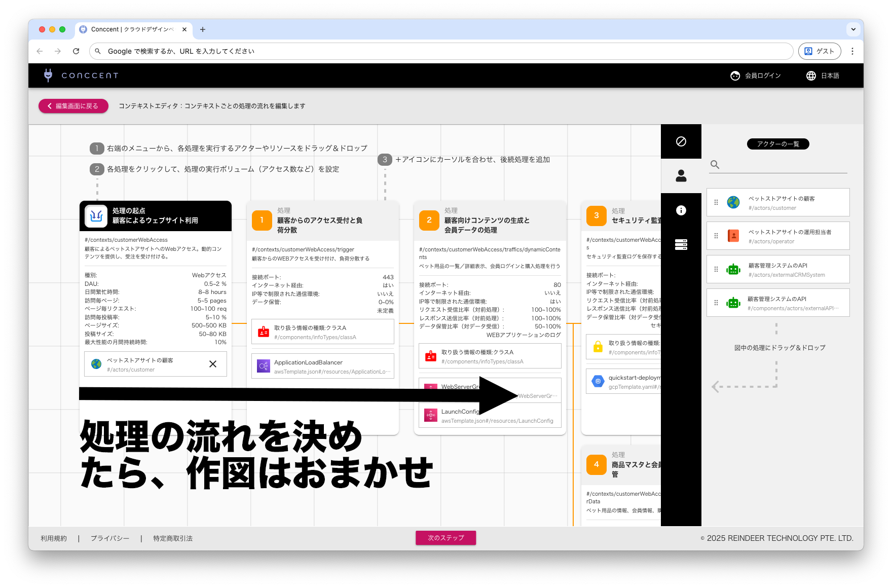The width and height of the screenshot is (892, 588).
Task: Click red ID icon in process 1 info type
Action: 264,332
